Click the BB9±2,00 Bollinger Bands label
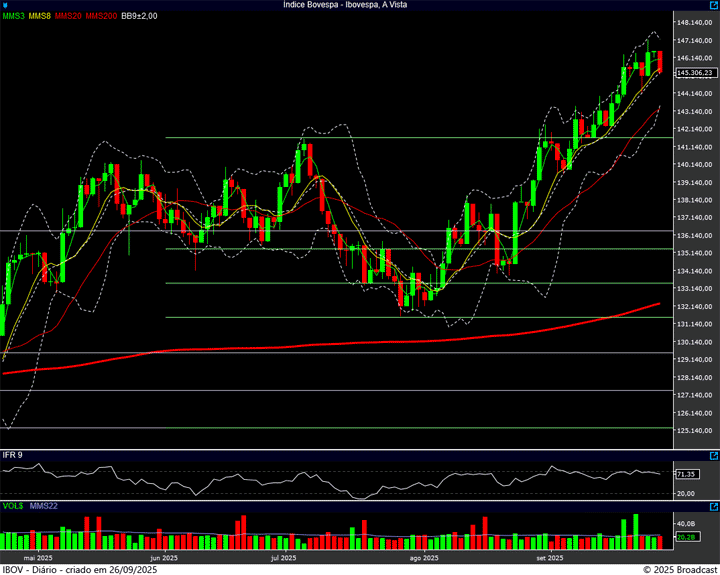Screen dimensions: 720x575 coord(140,16)
